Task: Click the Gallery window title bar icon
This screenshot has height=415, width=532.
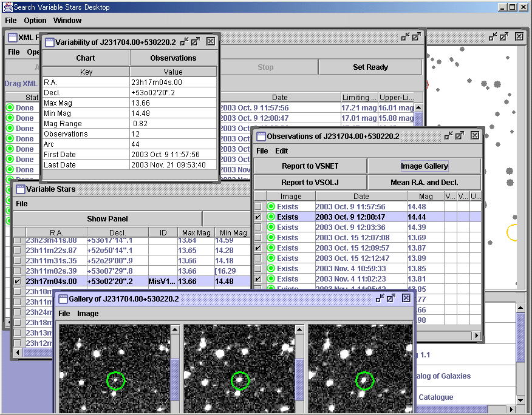Action: (x=63, y=299)
